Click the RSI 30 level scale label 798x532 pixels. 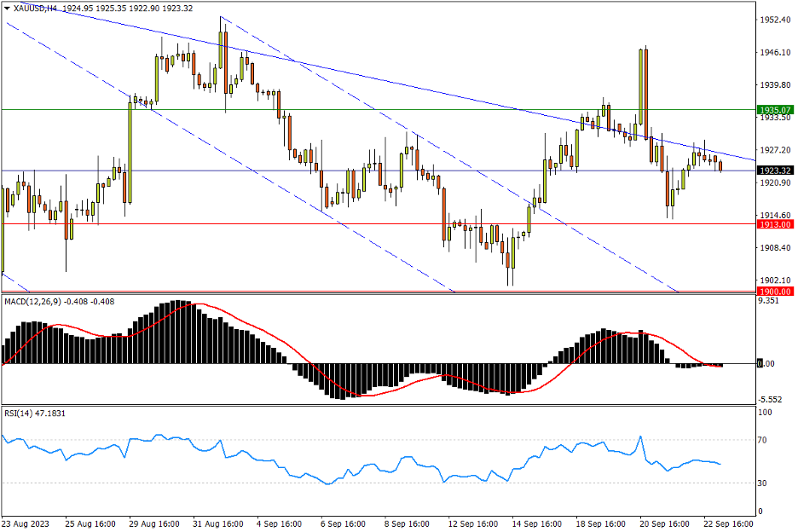(x=765, y=483)
